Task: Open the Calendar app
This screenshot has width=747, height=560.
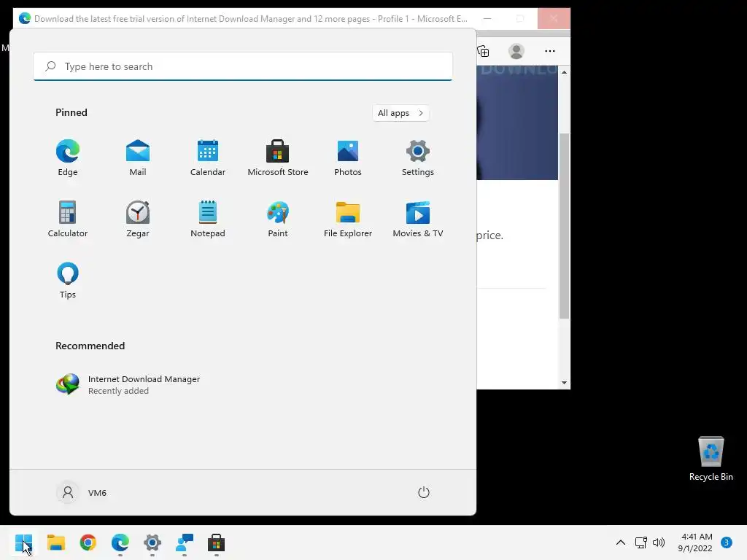Action: [208, 158]
